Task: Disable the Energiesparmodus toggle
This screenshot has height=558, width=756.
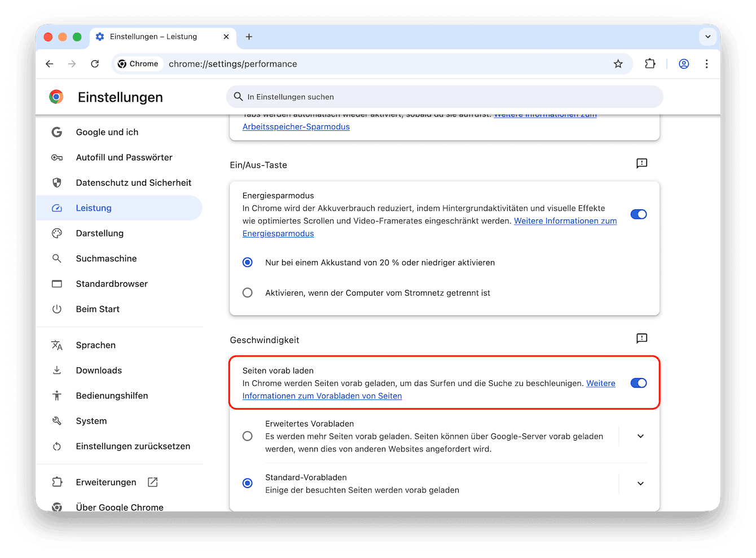Action: coord(638,214)
